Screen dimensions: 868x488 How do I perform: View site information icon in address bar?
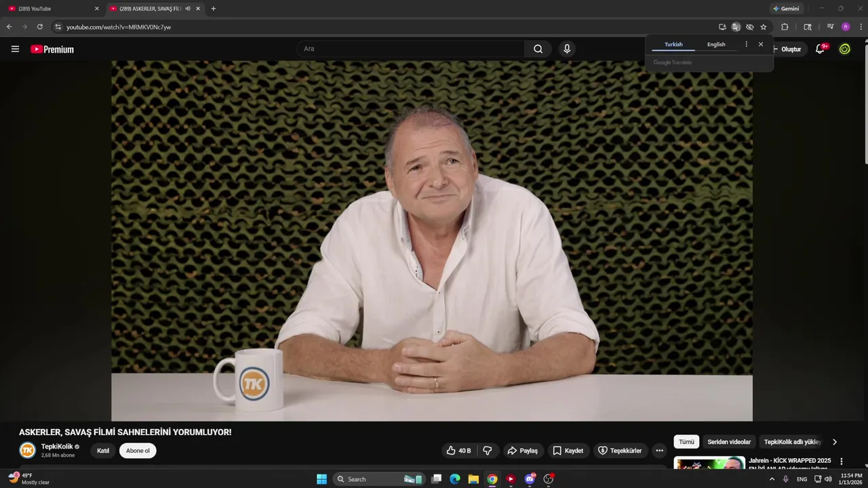(58, 27)
